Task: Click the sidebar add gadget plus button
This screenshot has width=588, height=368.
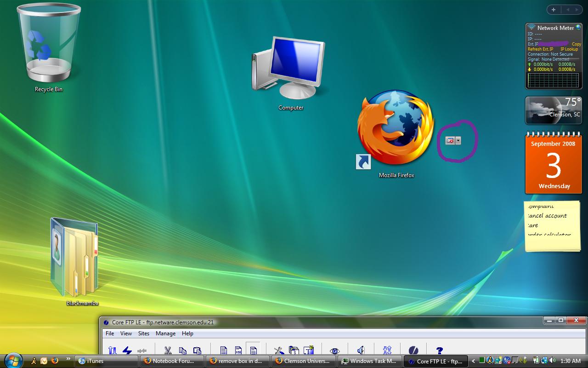Action: pos(554,10)
